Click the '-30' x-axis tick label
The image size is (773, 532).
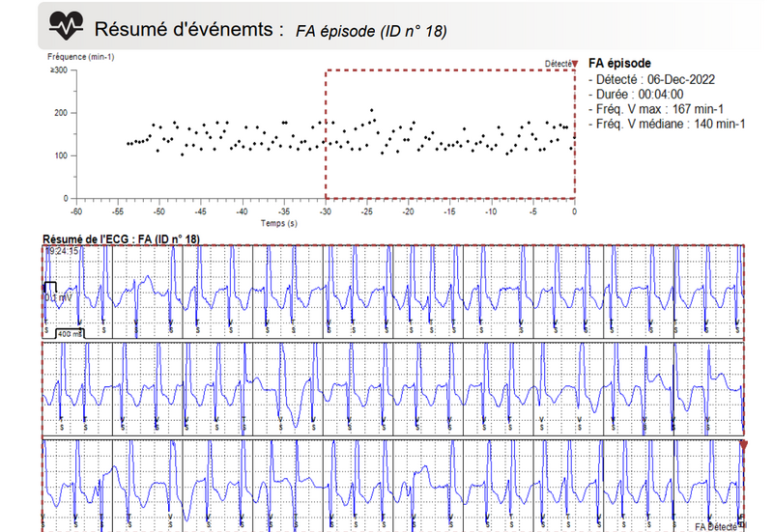[326, 211]
